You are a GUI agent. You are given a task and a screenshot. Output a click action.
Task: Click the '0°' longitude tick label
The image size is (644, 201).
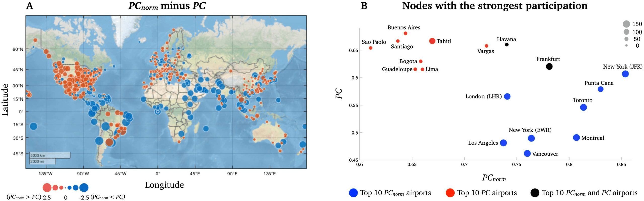pos(158,174)
